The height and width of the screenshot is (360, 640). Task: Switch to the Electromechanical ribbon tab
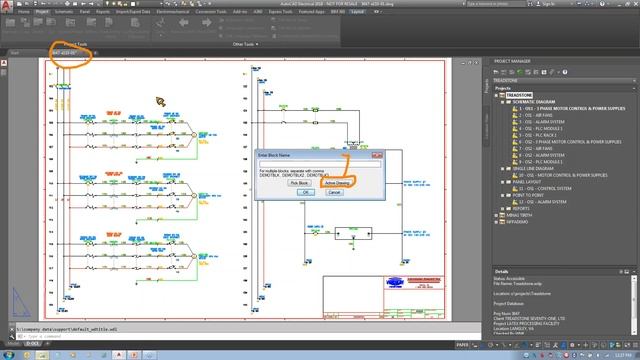click(173, 12)
